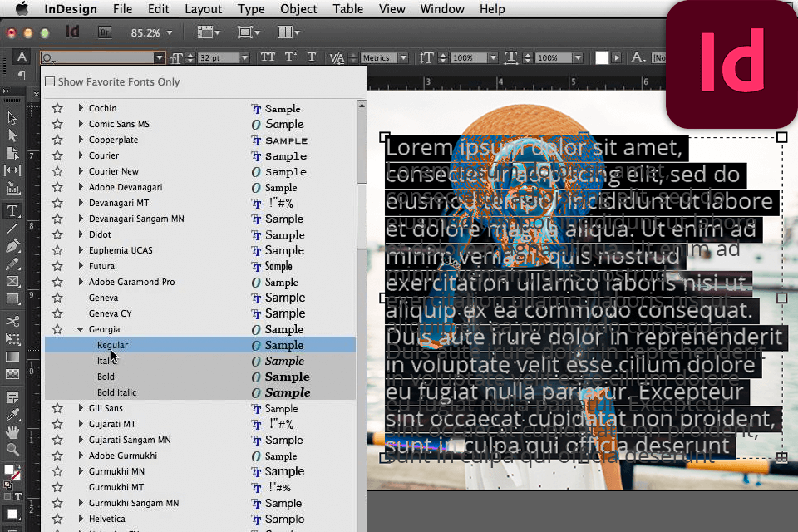Click the white fill color swatch in control bar

(602, 57)
